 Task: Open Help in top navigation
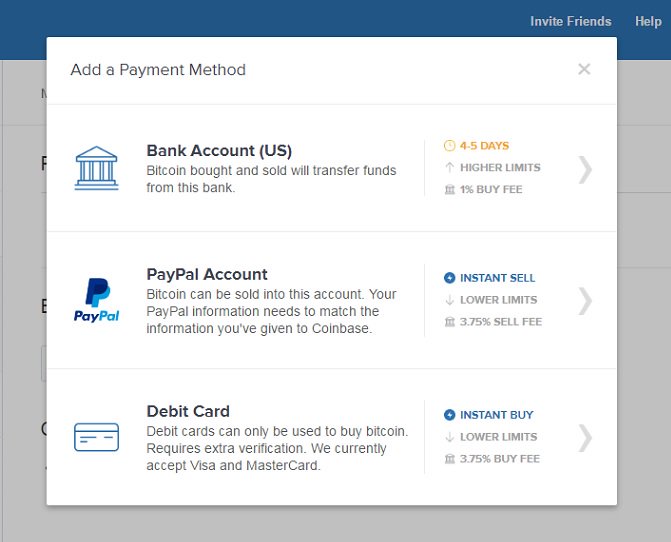[x=648, y=21]
